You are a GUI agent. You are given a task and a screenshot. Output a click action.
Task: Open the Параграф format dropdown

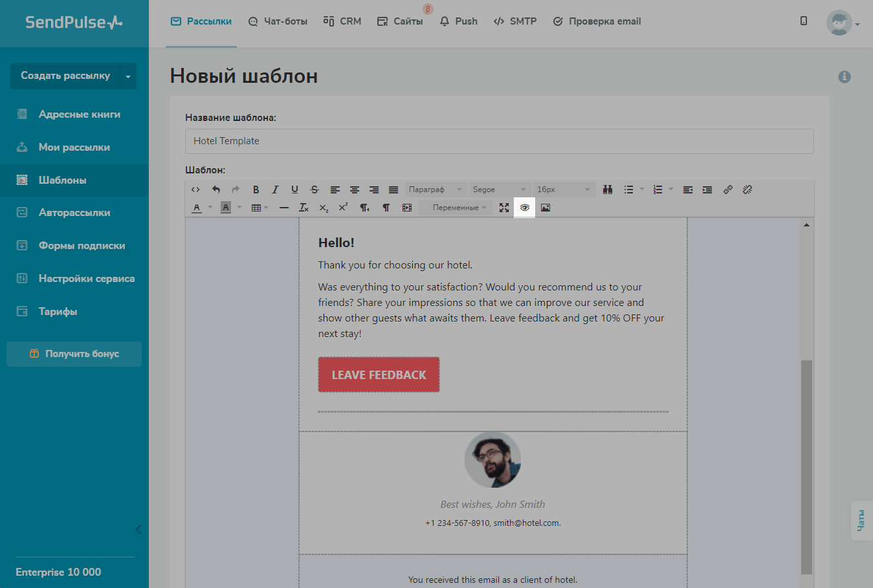(435, 190)
